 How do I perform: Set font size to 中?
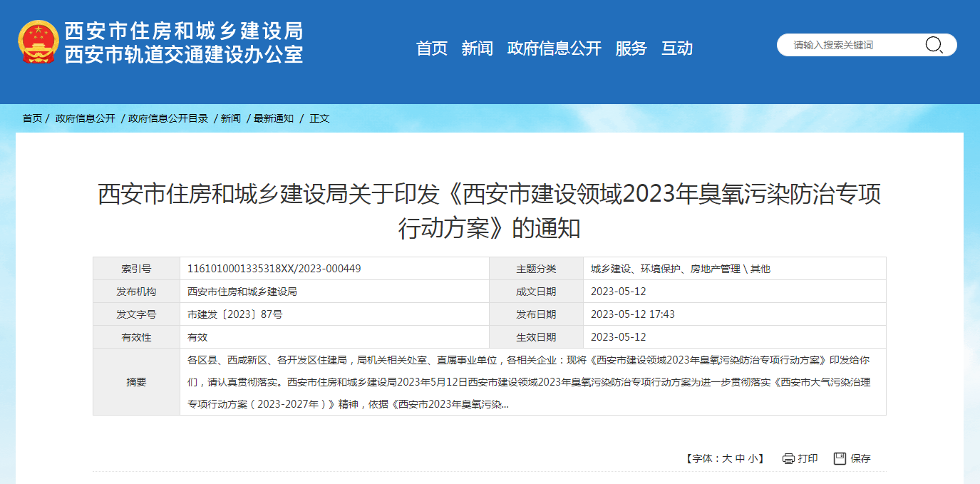(x=740, y=458)
